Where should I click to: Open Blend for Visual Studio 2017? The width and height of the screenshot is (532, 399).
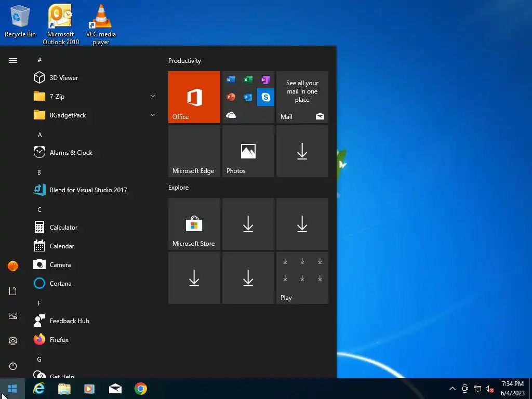click(x=95, y=190)
